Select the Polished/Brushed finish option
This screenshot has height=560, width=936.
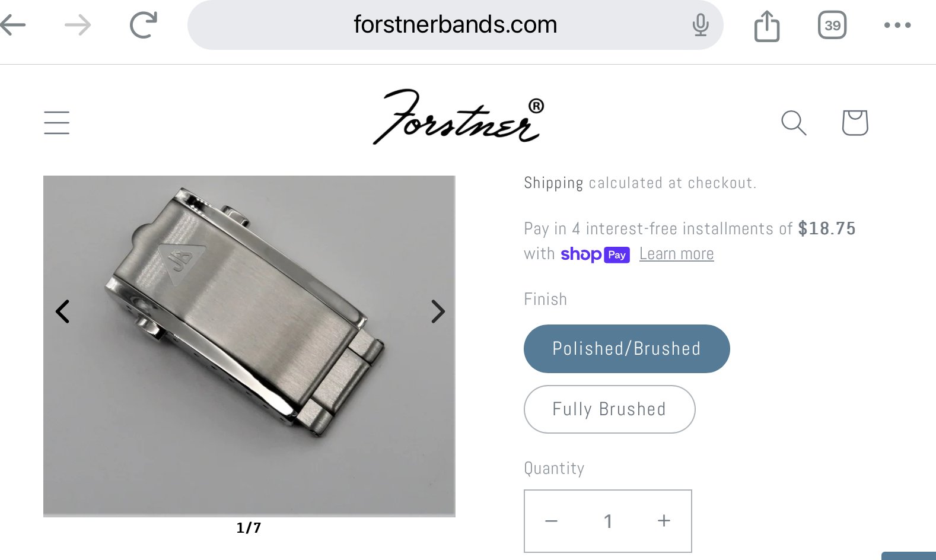point(626,349)
